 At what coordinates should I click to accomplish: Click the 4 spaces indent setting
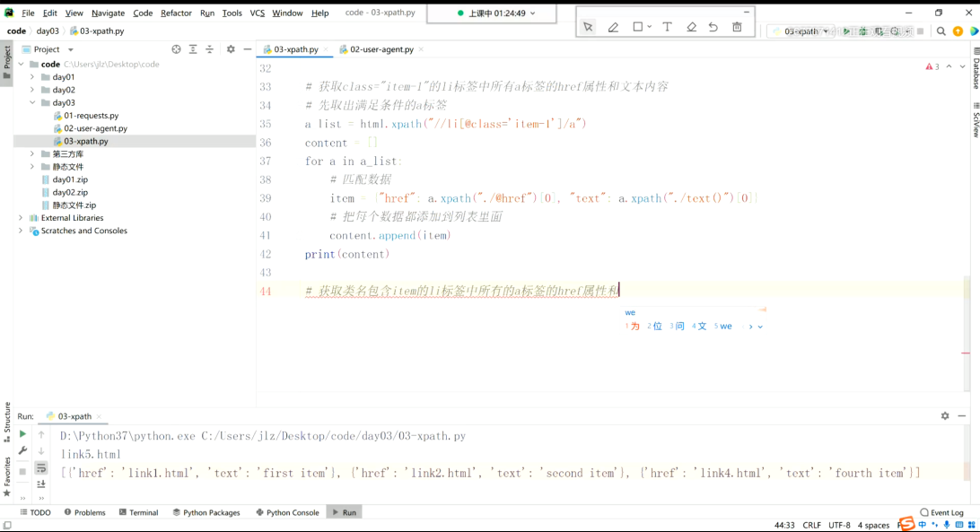click(873, 525)
